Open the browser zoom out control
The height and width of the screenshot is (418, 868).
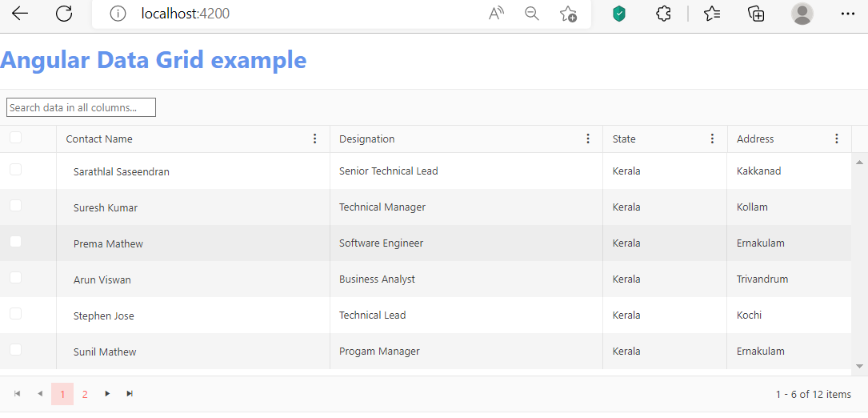(x=532, y=14)
